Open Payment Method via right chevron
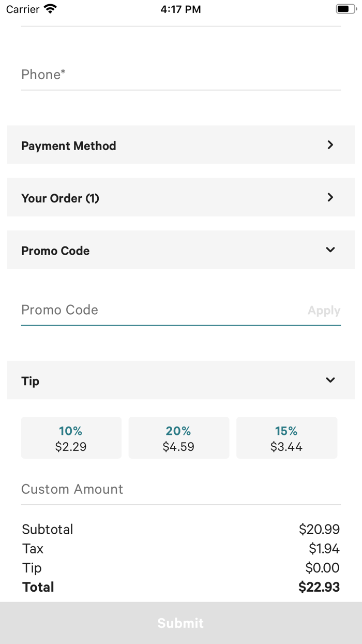 tap(330, 145)
